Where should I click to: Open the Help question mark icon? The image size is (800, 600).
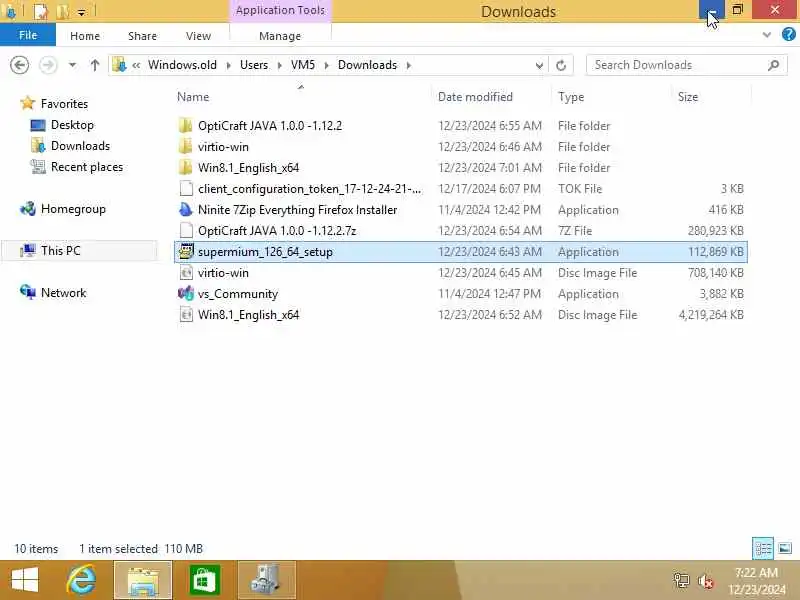[788, 35]
